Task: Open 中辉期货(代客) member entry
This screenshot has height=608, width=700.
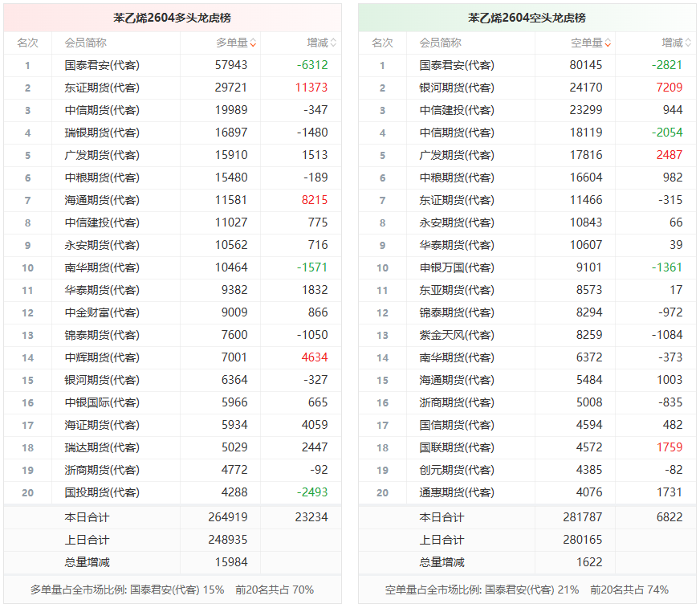Action: click(x=102, y=358)
